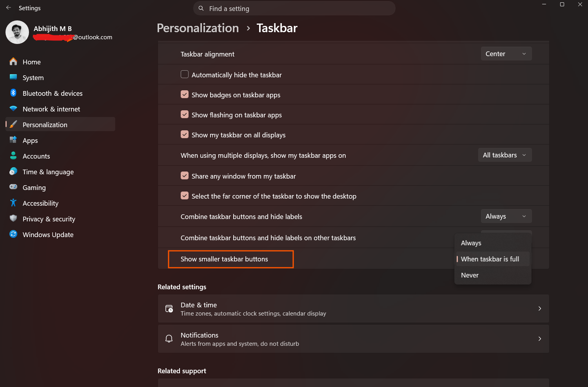Choose Never from the open dropdown

pos(469,275)
